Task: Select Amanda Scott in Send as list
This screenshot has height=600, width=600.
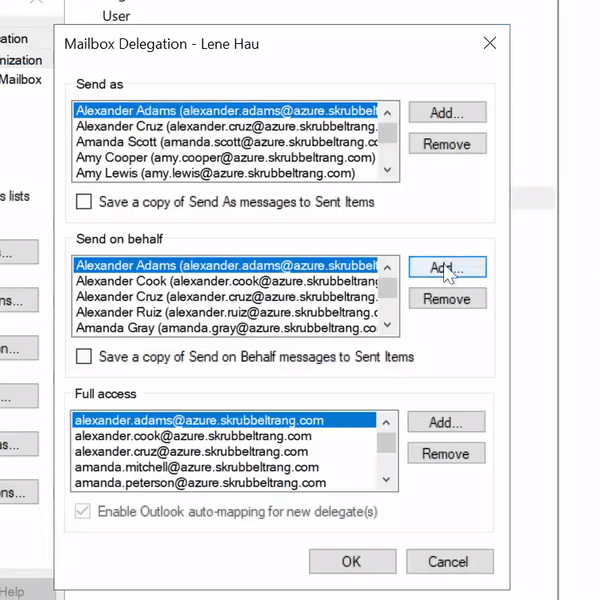Action: 226,142
